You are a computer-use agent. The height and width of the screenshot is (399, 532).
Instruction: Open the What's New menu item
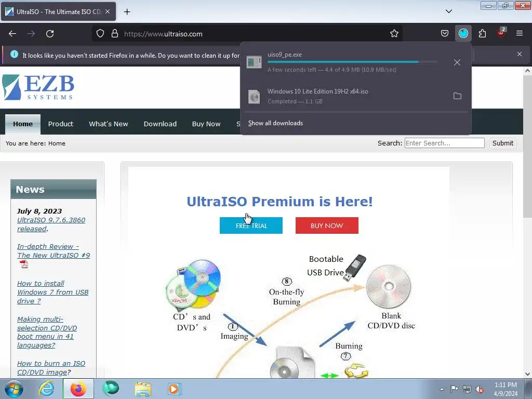(x=108, y=124)
